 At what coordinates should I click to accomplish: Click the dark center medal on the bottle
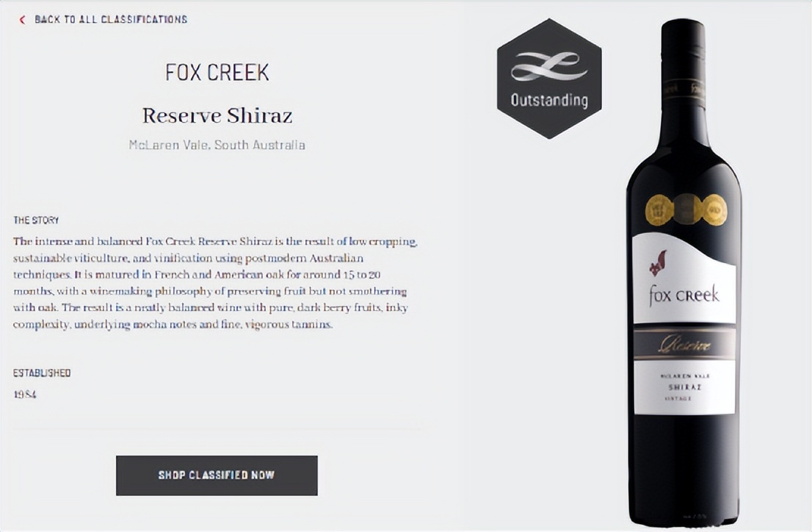click(x=687, y=209)
